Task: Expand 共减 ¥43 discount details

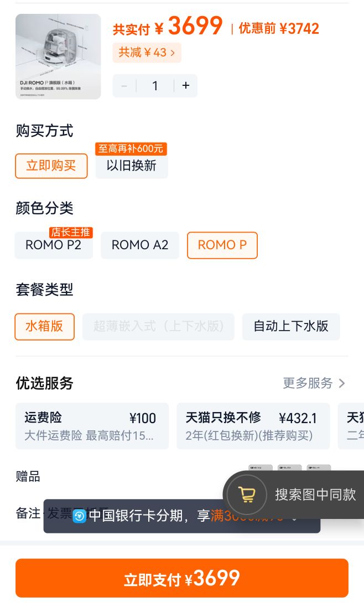Action: click(147, 52)
